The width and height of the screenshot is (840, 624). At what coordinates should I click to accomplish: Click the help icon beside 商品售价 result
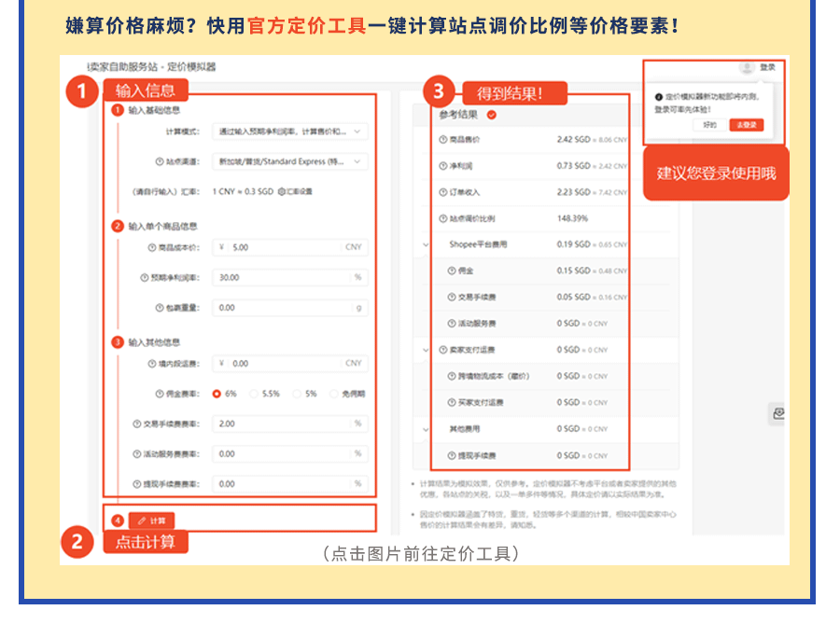pyautogui.click(x=442, y=140)
